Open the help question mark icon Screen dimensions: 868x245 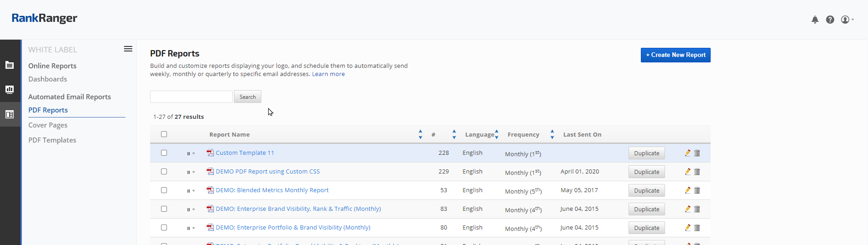[830, 20]
